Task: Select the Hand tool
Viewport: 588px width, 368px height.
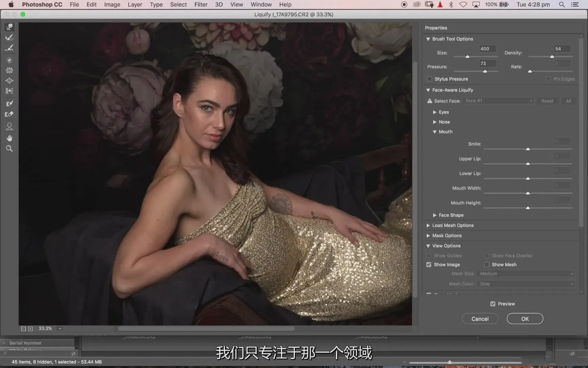Action: coord(10,138)
